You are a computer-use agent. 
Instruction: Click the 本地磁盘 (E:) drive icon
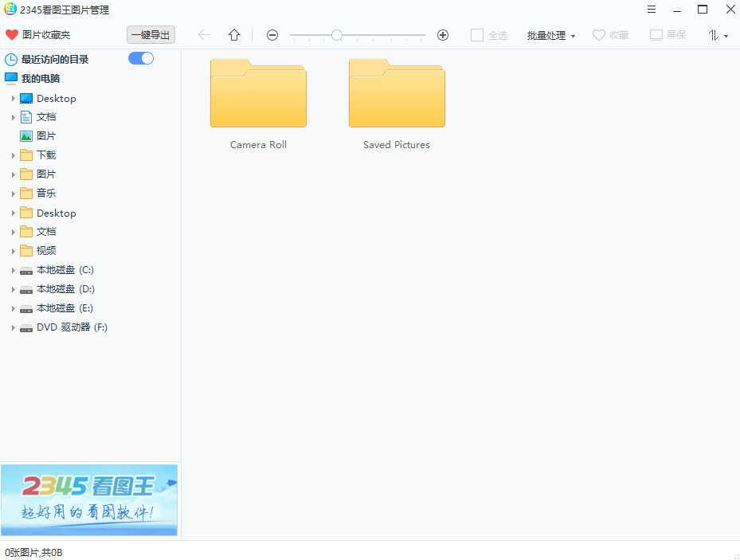click(x=26, y=309)
